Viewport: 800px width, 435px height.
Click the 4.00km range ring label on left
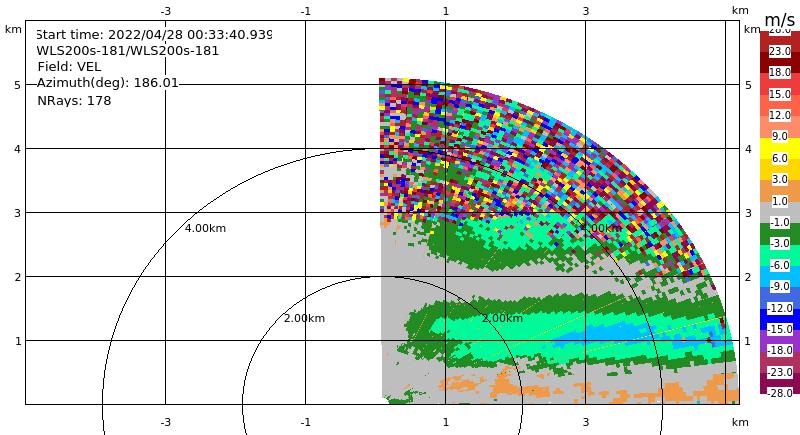coord(205,228)
